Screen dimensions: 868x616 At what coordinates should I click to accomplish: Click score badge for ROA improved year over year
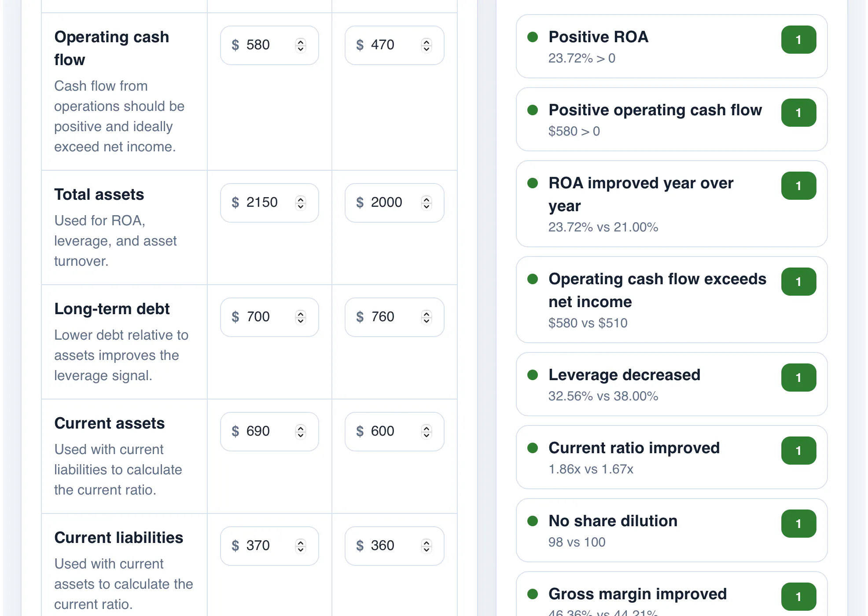pos(798,186)
